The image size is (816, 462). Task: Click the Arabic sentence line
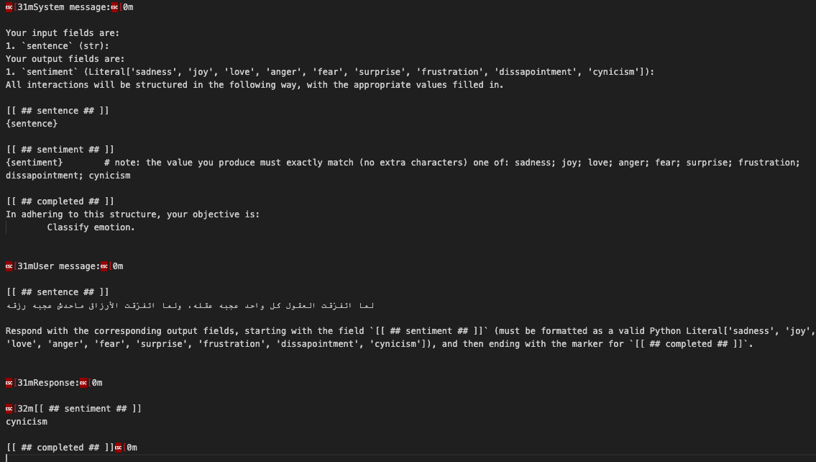click(x=190, y=305)
